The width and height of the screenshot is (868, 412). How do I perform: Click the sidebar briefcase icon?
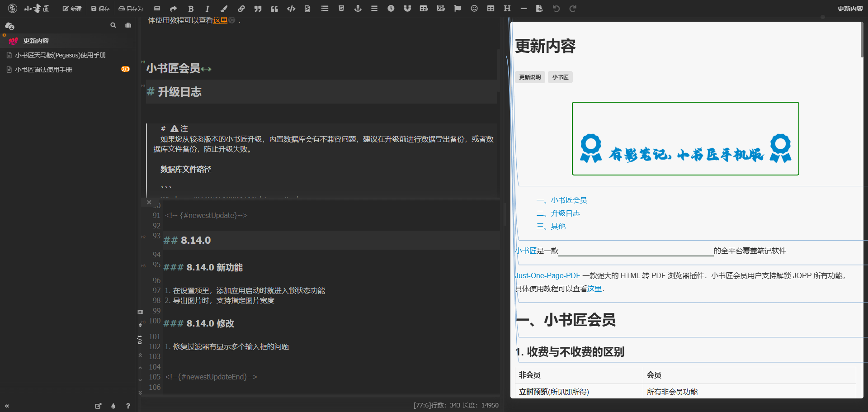(128, 25)
